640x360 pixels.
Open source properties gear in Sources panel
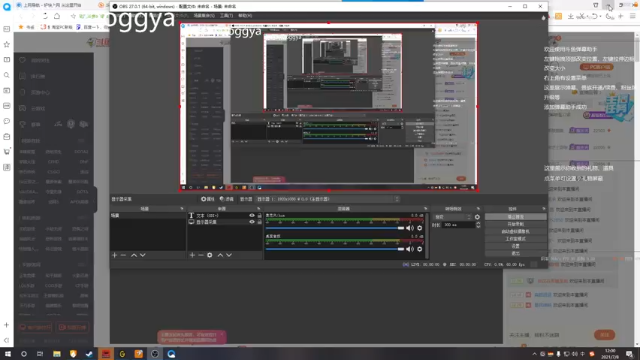tap(209, 255)
